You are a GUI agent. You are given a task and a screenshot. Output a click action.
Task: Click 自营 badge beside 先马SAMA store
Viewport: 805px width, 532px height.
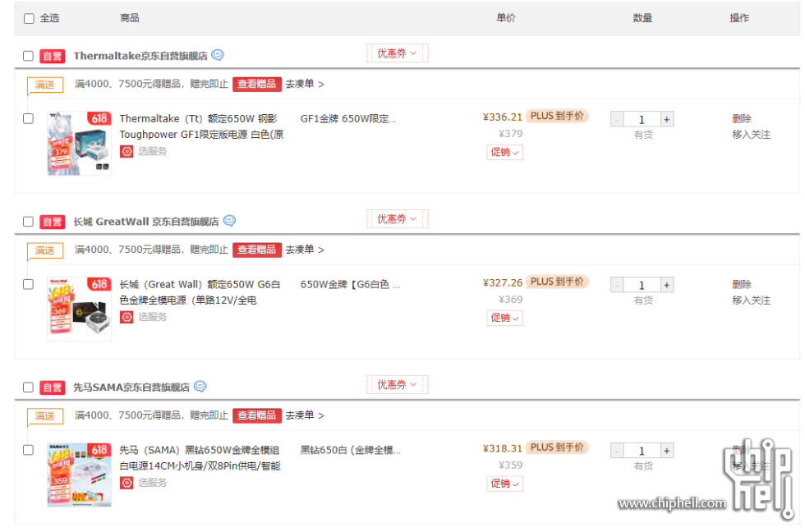click(53, 388)
